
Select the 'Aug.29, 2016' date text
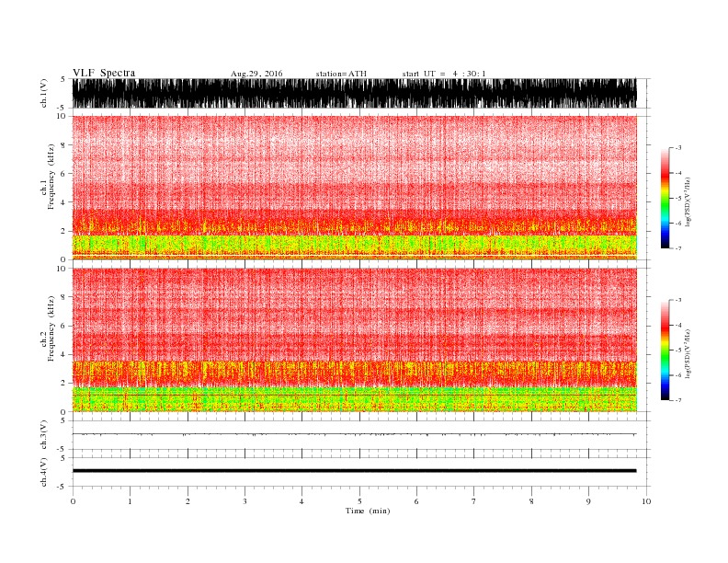pos(256,74)
